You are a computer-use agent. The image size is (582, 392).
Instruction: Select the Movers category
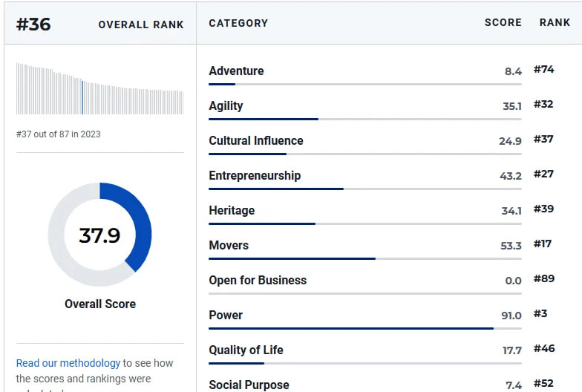(x=229, y=245)
